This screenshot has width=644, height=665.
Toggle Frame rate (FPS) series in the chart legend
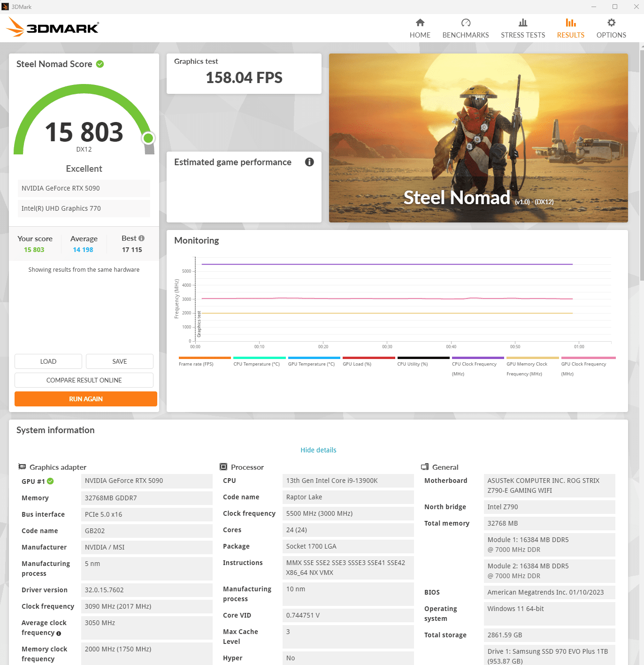pos(205,362)
